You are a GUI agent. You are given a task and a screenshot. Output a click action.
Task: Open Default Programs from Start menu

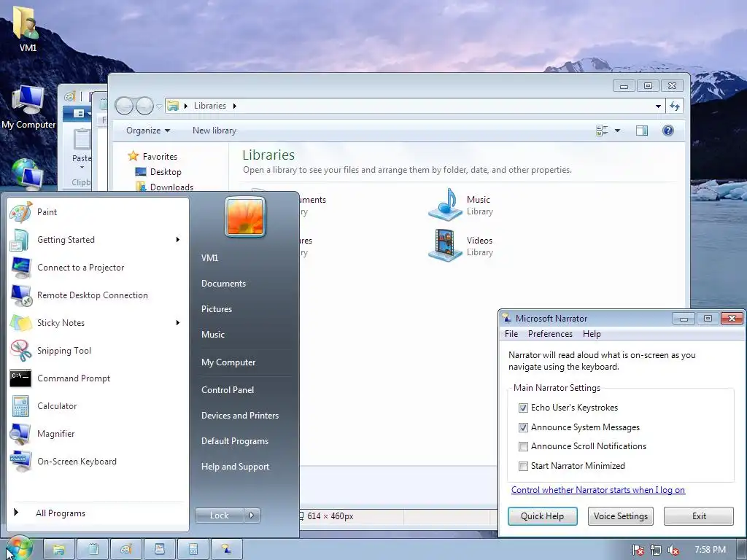point(234,441)
